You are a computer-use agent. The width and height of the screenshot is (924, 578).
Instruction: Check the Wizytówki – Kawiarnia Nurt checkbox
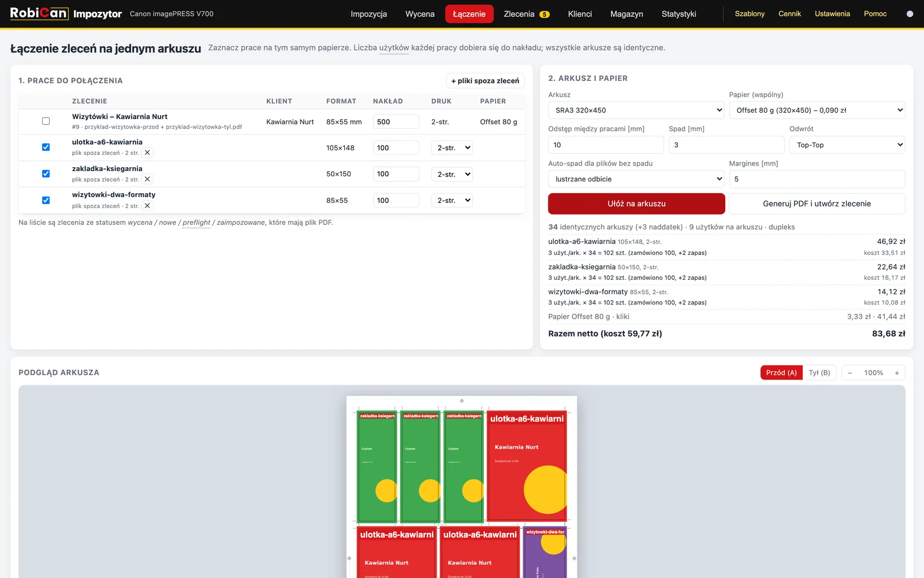[46, 121]
